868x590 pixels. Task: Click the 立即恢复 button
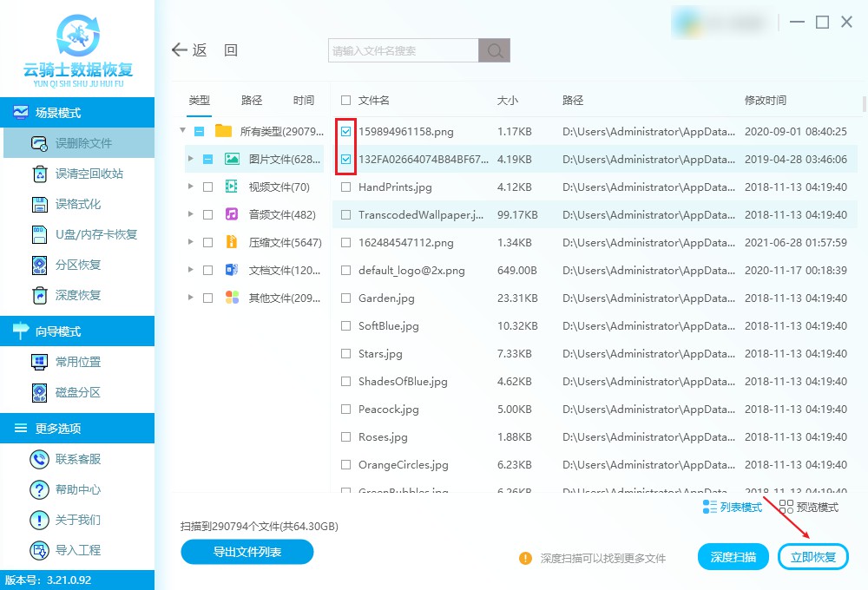point(812,557)
